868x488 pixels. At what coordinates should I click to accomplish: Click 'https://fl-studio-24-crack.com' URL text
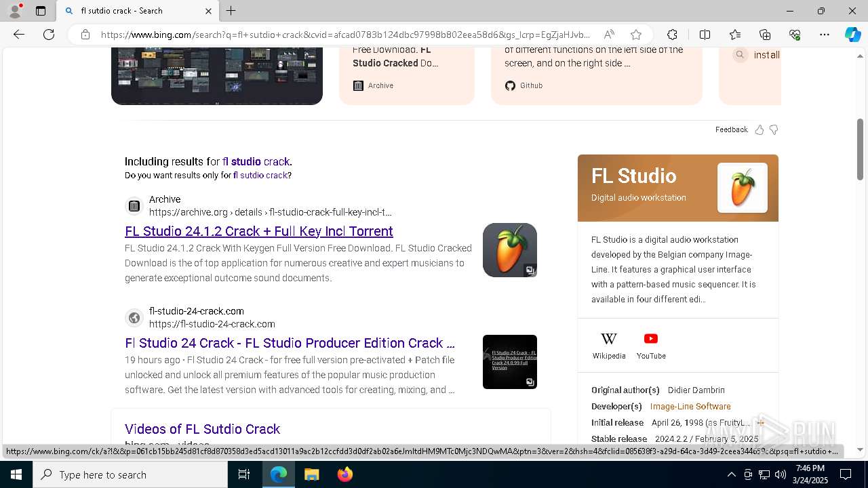tap(212, 324)
